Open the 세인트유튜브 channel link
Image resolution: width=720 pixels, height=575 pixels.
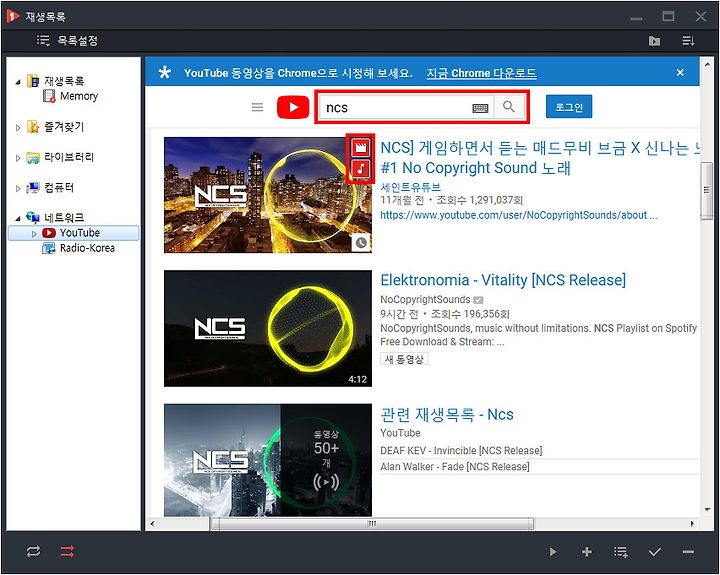click(x=411, y=187)
